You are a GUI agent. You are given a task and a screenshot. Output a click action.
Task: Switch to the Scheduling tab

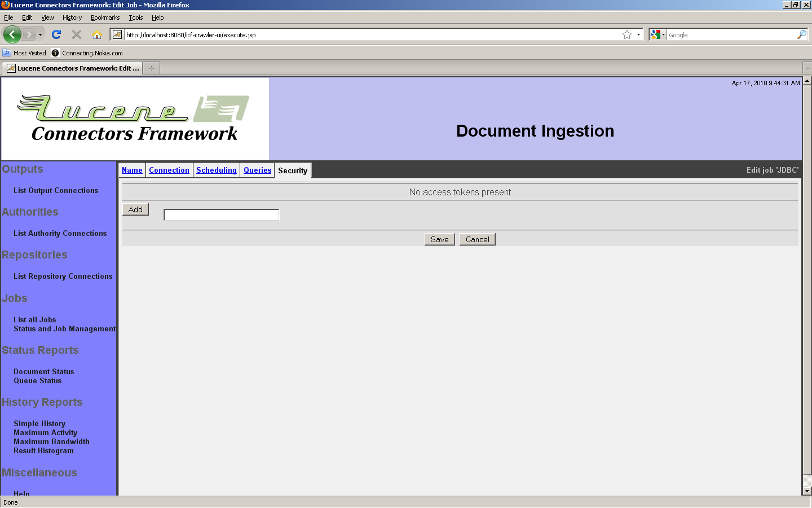(217, 170)
